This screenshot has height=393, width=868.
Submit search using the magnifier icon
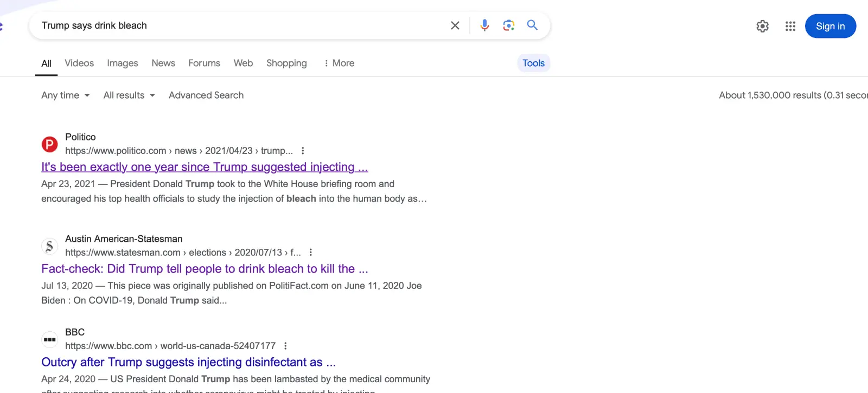click(532, 25)
